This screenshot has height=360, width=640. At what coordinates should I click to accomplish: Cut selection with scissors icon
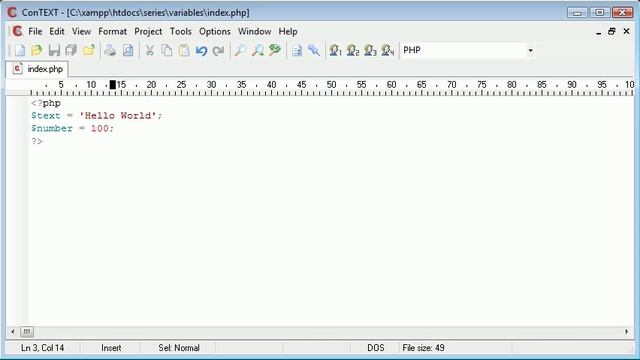click(149, 50)
